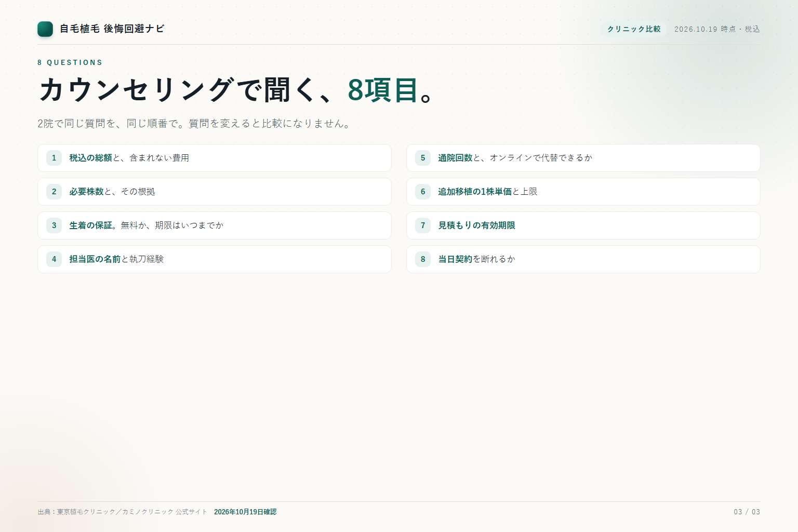Click question text 担当医の名前と執刀経験

(116, 259)
